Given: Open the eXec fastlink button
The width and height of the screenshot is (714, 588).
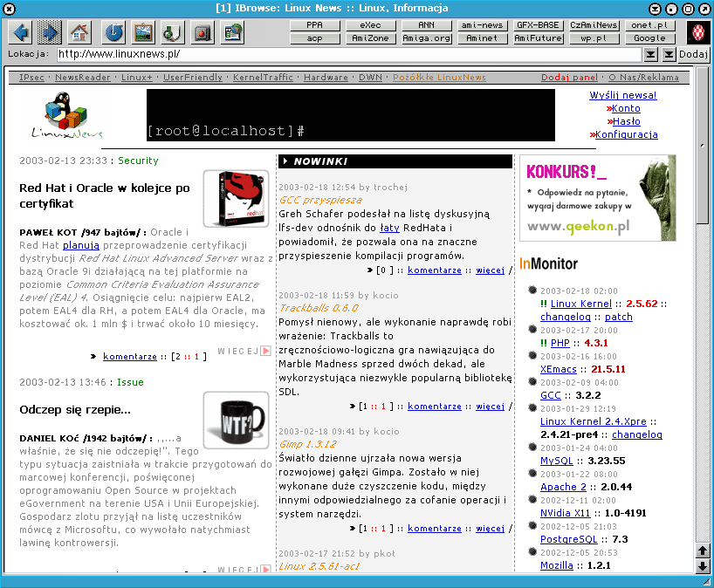Looking at the screenshot, I should 370,25.
